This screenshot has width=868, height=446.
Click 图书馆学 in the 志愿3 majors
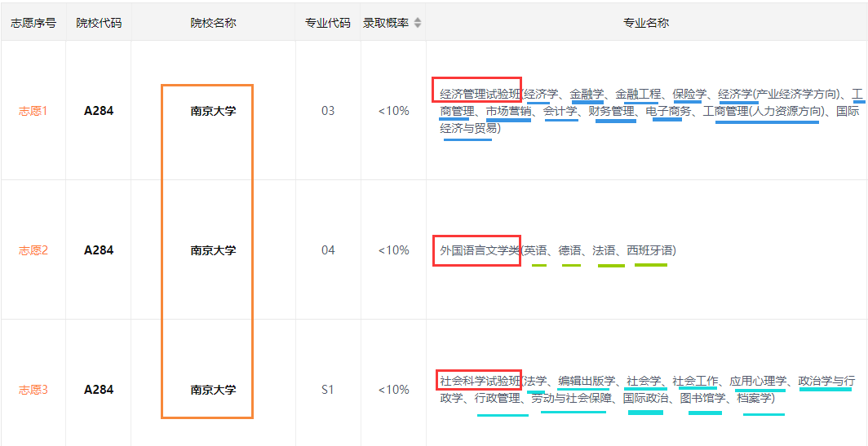coord(702,399)
